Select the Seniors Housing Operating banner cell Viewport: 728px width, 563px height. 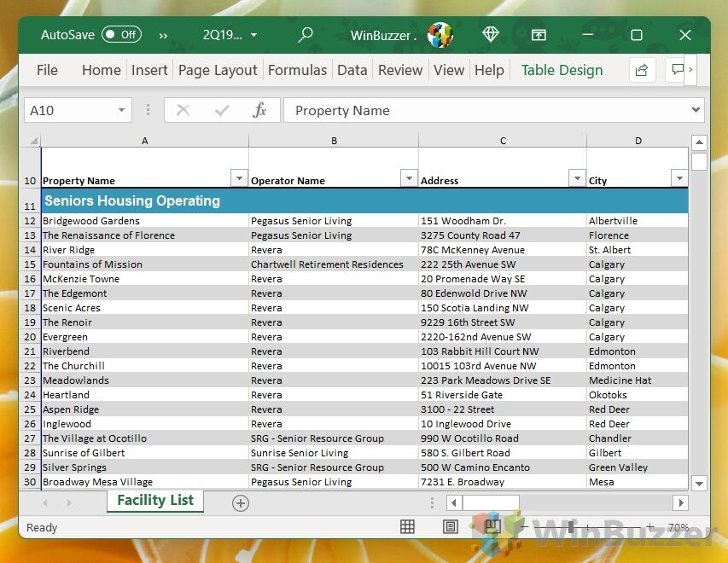pos(364,201)
